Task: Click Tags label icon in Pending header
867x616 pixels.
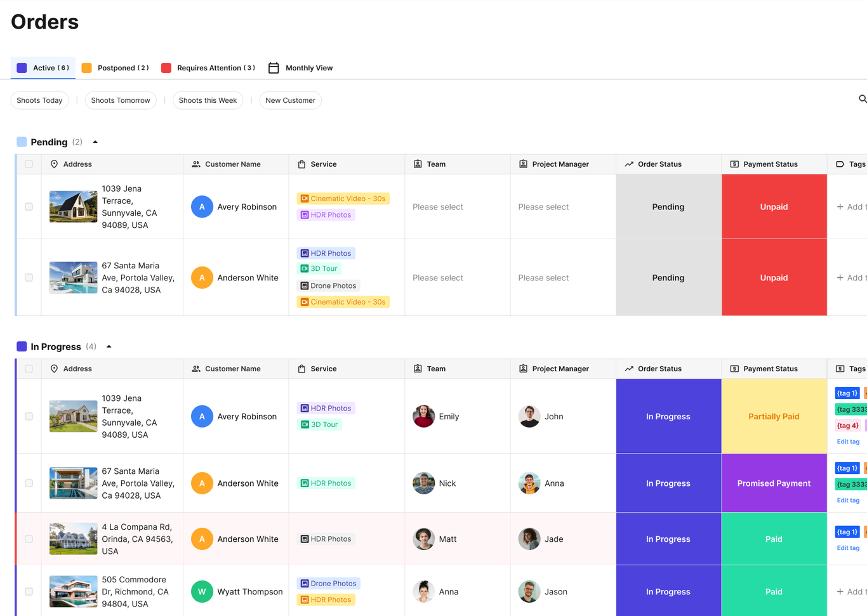Action: (x=840, y=164)
